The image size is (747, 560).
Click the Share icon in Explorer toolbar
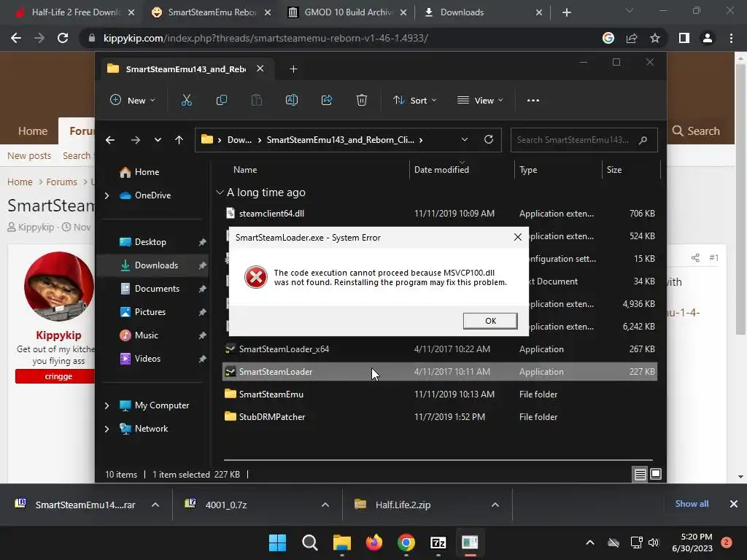pos(327,100)
